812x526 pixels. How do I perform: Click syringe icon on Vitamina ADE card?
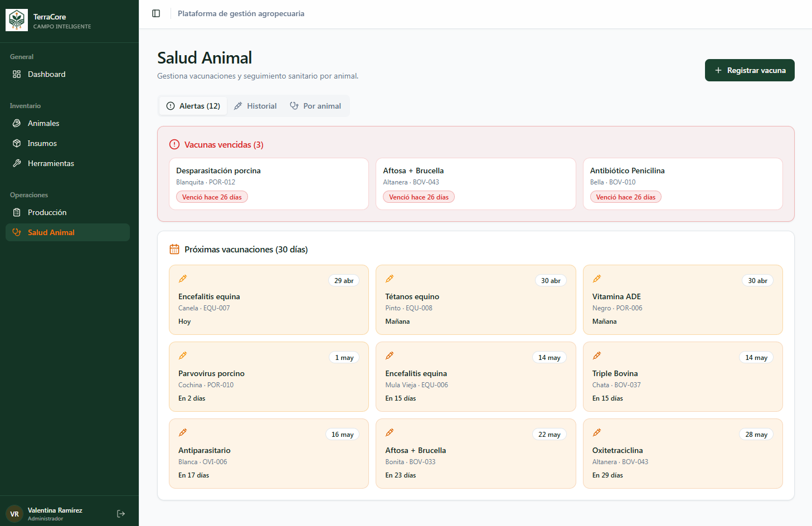(597, 279)
